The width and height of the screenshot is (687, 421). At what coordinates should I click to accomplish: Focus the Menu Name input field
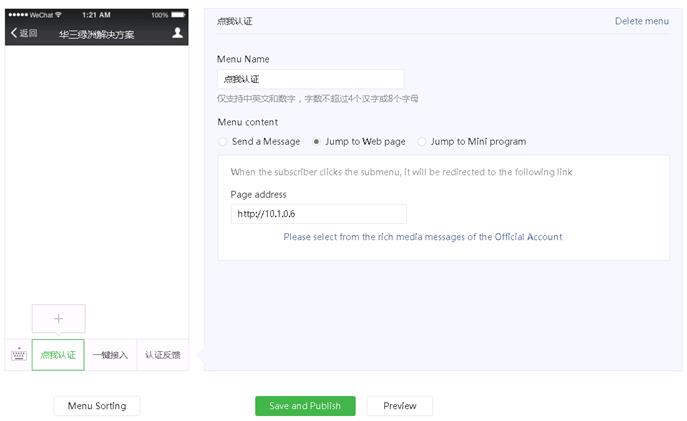310,79
